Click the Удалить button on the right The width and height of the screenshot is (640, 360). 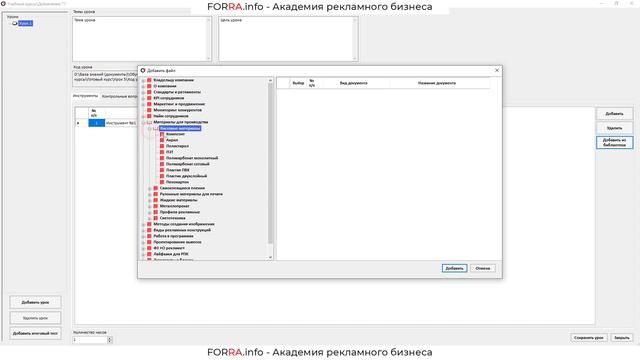614,128
